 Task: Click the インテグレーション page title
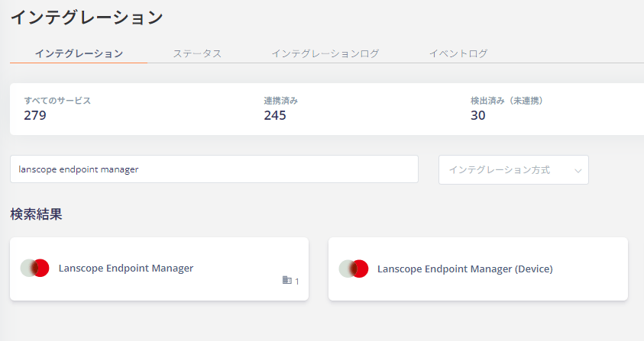[x=86, y=18]
